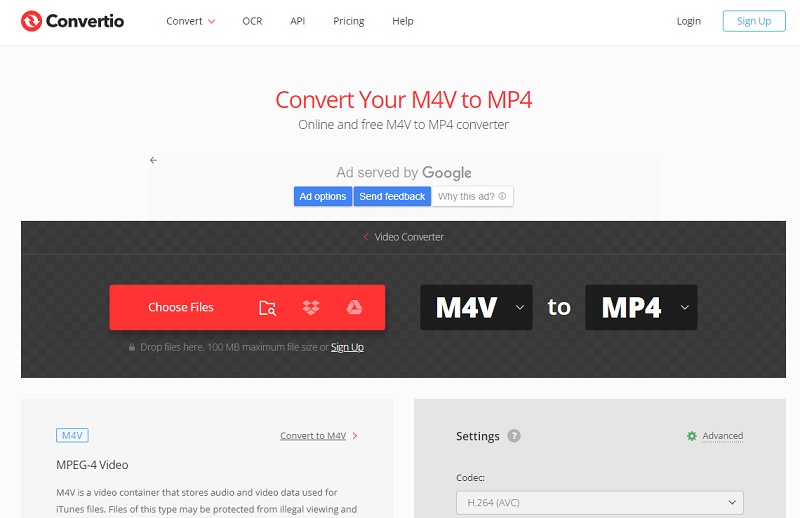Image resolution: width=800 pixels, height=518 pixels.
Task: Open Advanced settings link
Action: (x=722, y=436)
